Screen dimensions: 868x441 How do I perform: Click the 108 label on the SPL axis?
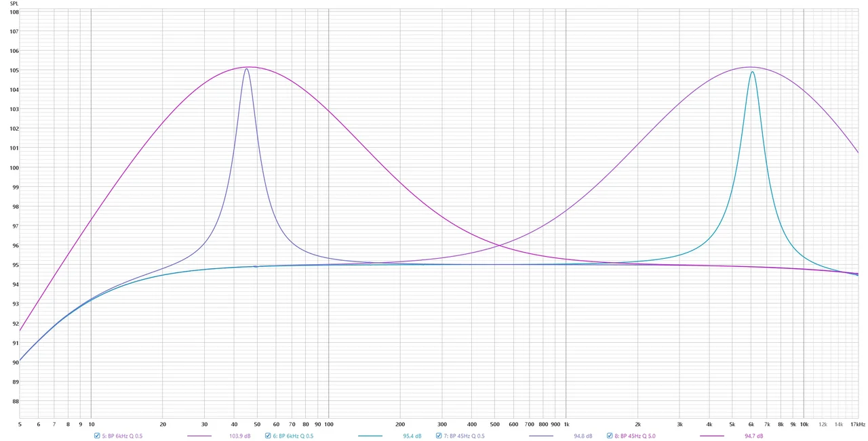[14, 12]
